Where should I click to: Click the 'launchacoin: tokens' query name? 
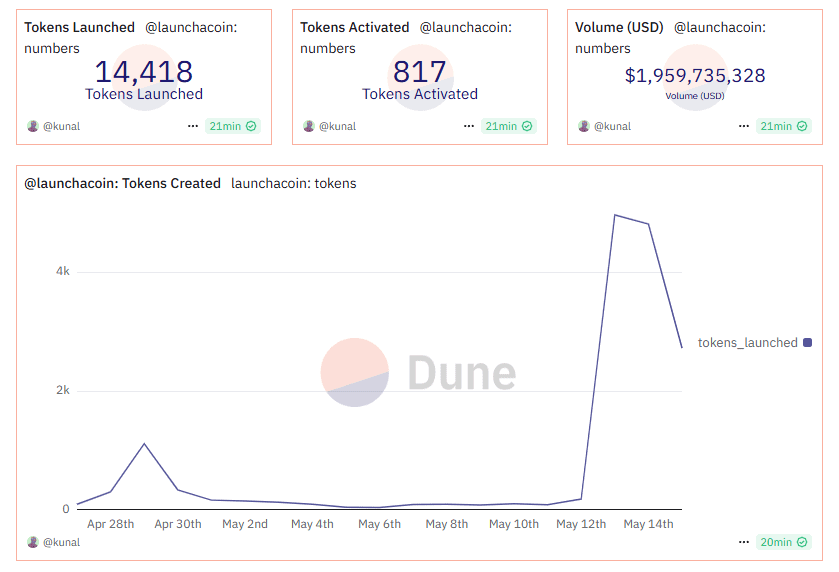(x=294, y=184)
